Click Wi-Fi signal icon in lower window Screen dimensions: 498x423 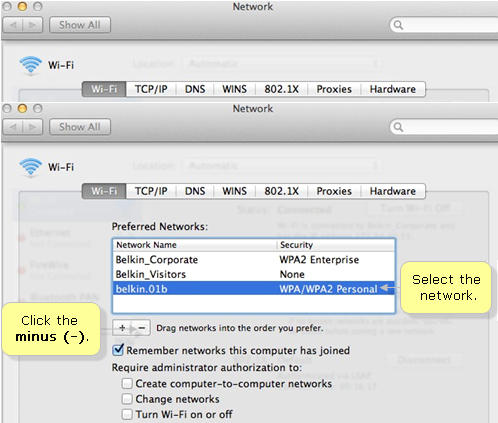pos(31,167)
